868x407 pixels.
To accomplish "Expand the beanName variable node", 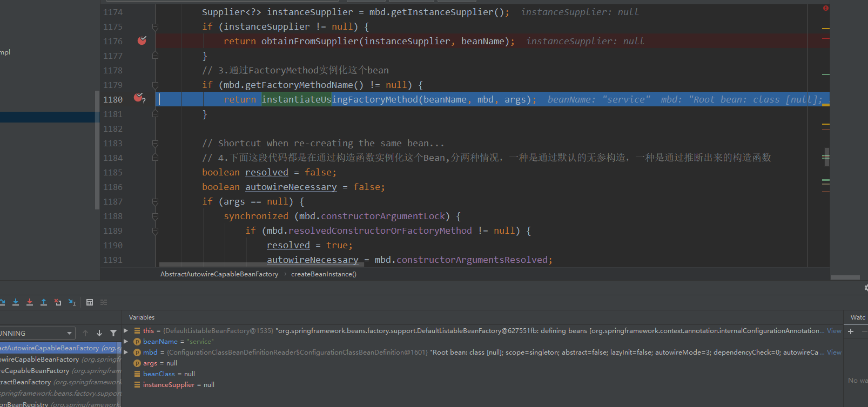I will 126,341.
